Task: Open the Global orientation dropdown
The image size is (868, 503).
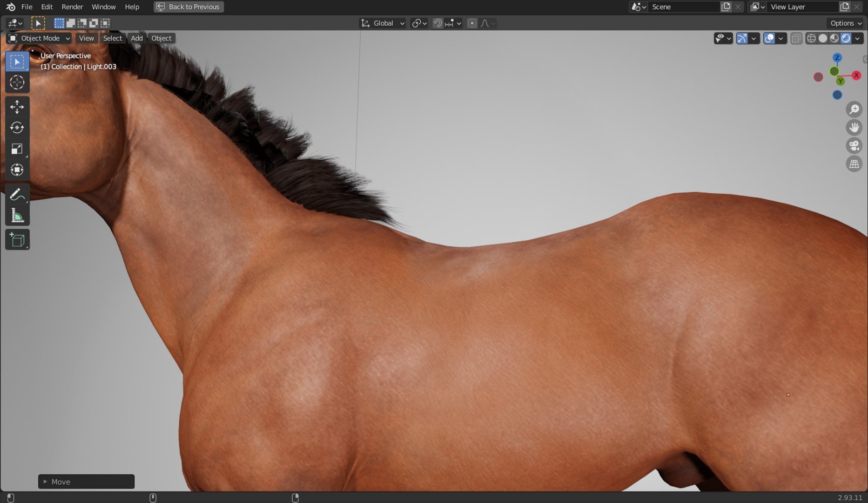Action: pos(383,23)
